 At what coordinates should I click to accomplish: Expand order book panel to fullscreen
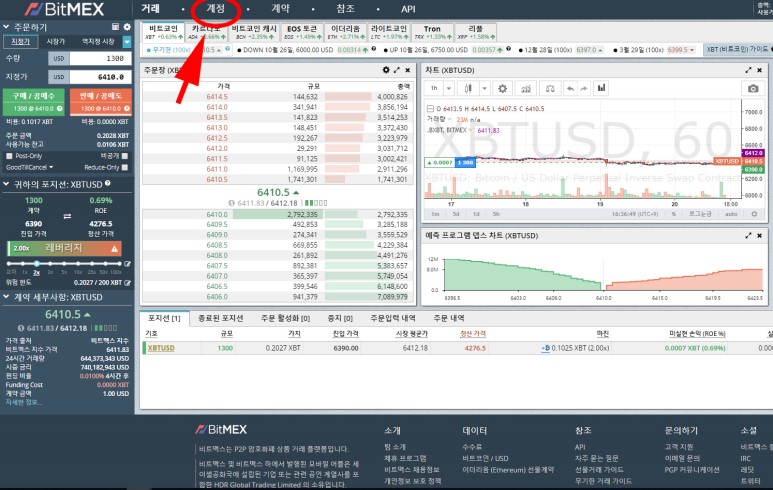pyautogui.click(x=397, y=70)
